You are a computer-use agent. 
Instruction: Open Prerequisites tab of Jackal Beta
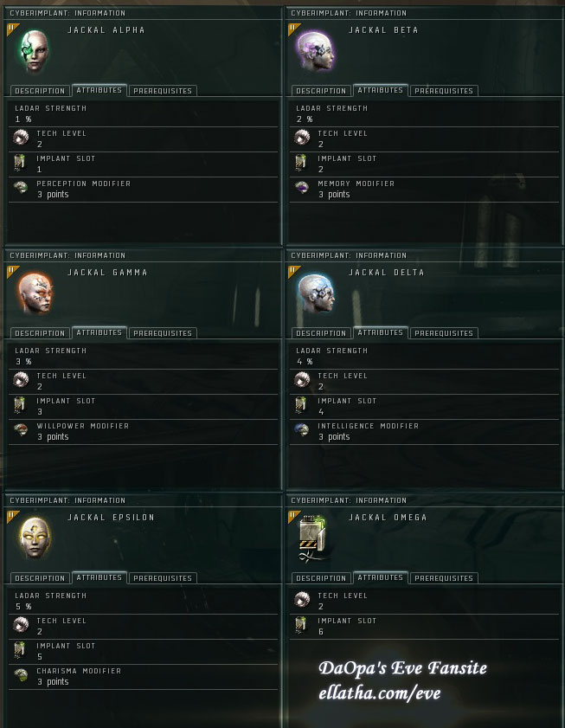coord(443,91)
